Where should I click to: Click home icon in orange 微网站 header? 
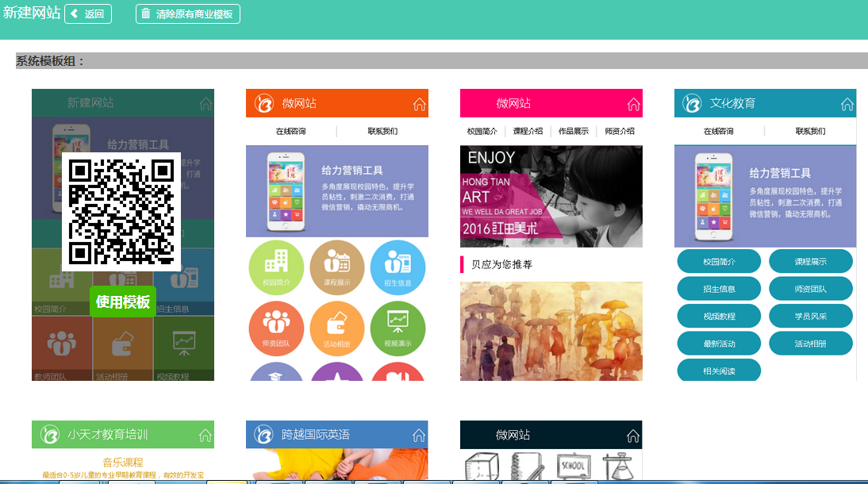click(419, 104)
